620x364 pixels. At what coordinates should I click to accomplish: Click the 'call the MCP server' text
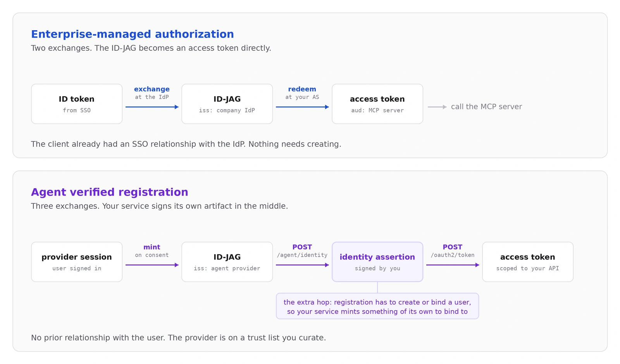[486, 107]
